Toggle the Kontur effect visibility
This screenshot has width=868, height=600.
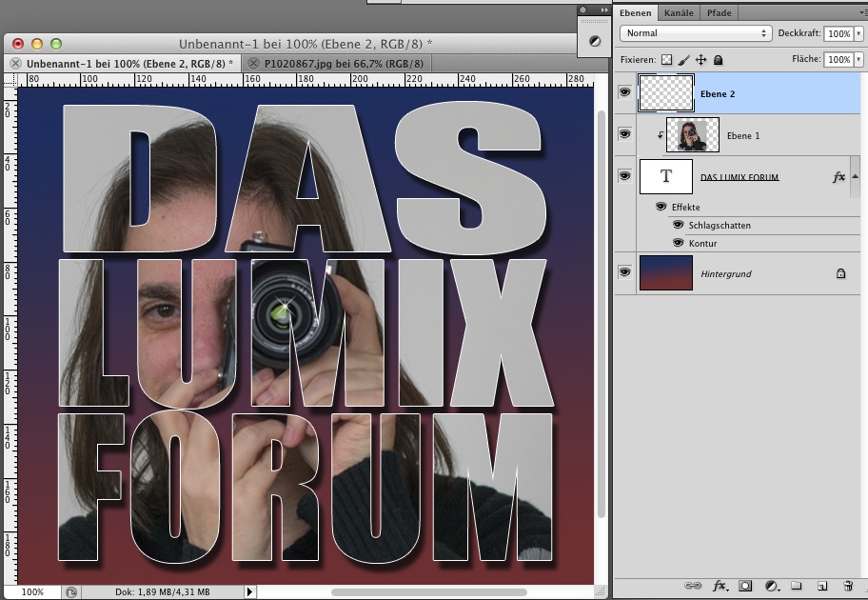(678, 243)
